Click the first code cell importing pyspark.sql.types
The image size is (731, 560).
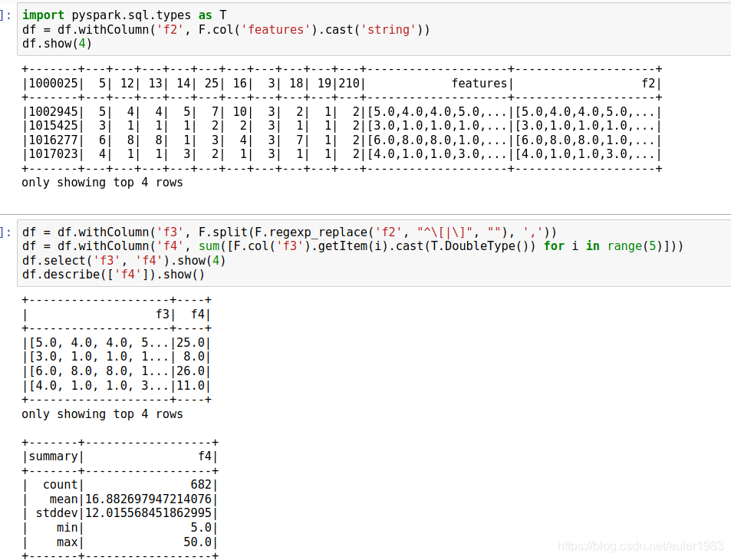(x=374, y=29)
